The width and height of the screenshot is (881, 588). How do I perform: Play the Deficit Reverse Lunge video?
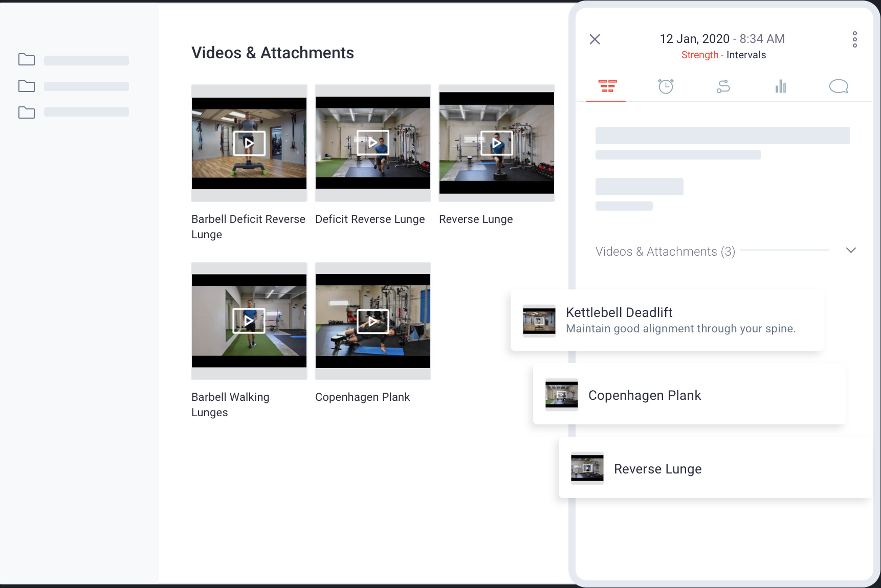[x=373, y=143]
